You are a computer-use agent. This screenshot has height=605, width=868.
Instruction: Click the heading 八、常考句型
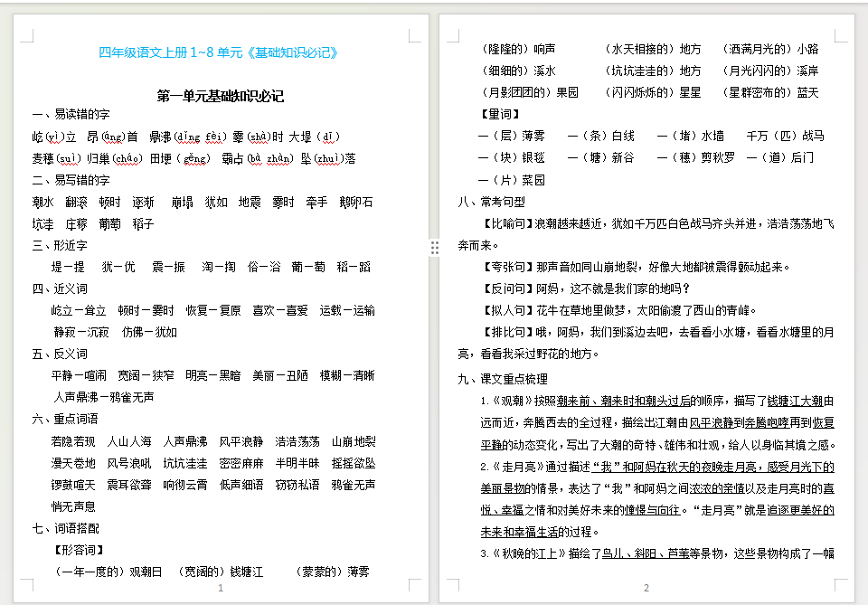tap(492, 202)
